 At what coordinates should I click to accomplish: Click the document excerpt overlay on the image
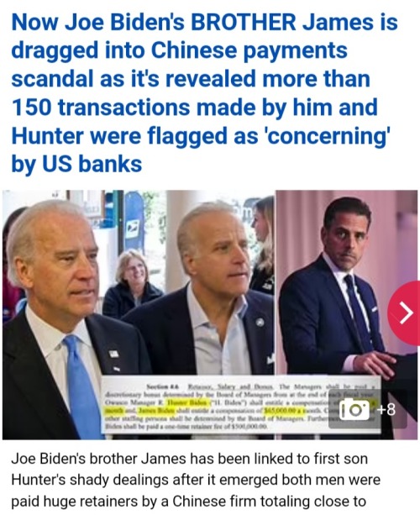click(x=241, y=404)
